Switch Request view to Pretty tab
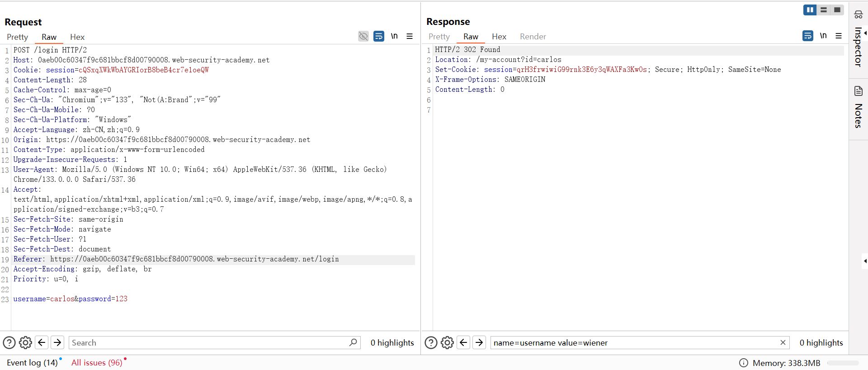 click(17, 37)
